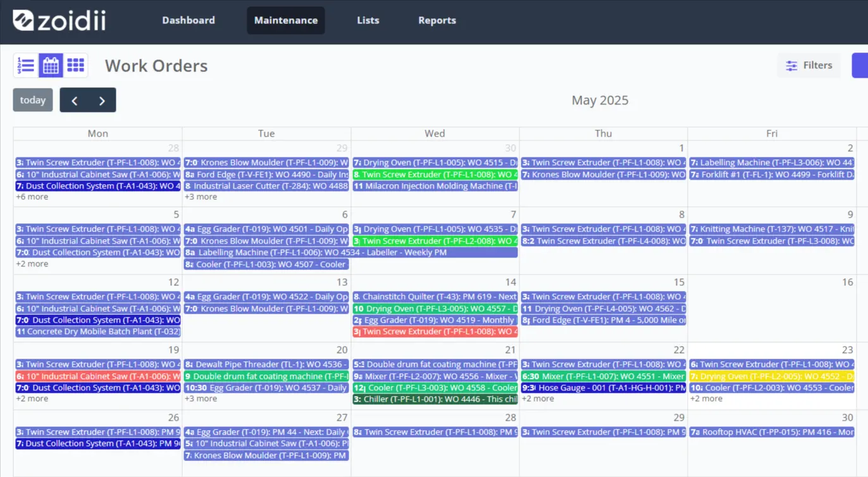Image resolution: width=868 pixels, height=477 pixels.
Task: Open Egg Grader WO 4537 event
Action: point(266,388)
